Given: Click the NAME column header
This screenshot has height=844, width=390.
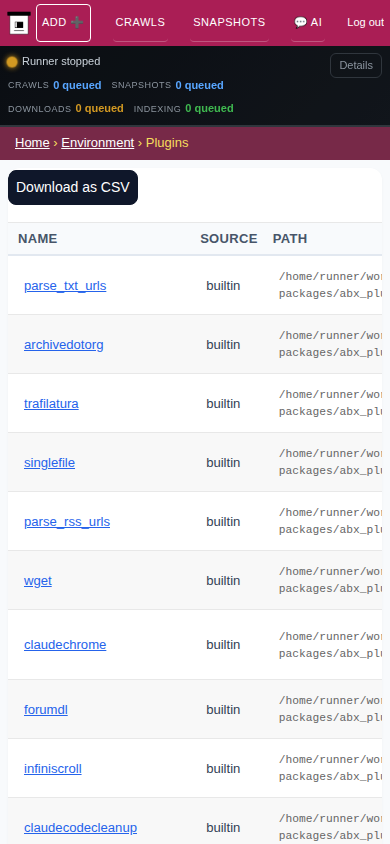Looking at the screenshot, I should tap(38, 238).
